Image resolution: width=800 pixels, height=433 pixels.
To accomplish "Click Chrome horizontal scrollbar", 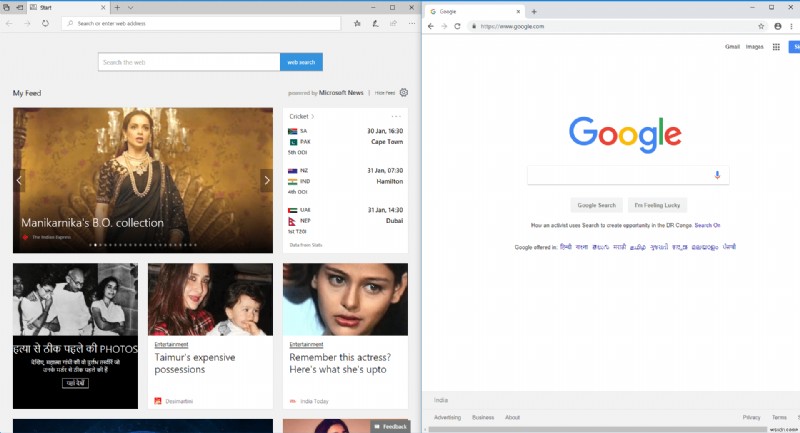I will coord(597,429).
